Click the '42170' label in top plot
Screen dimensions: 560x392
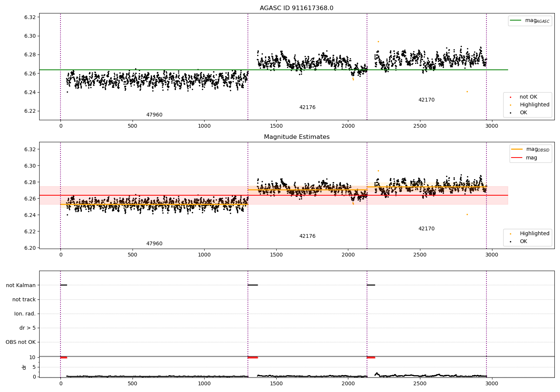426,100
